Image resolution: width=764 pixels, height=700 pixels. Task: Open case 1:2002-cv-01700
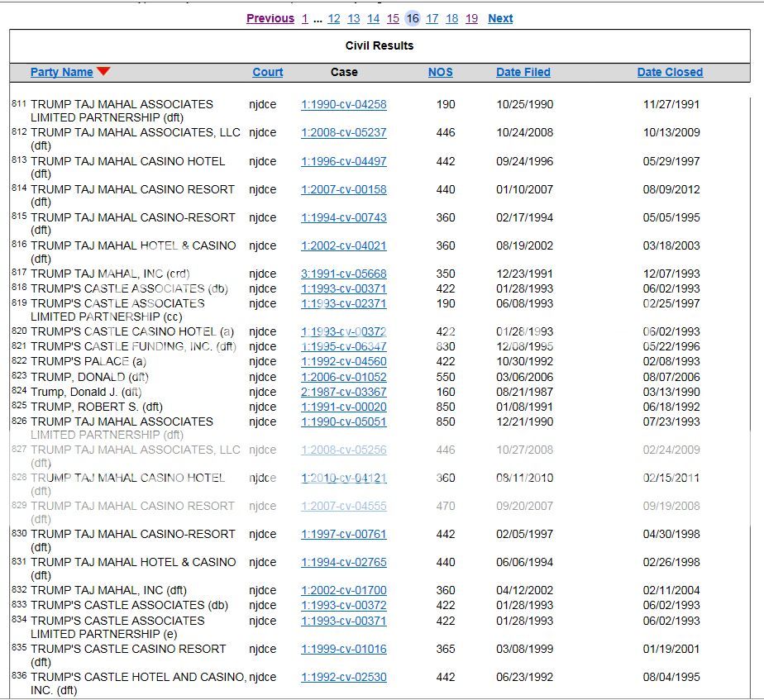tap(343, 590)
